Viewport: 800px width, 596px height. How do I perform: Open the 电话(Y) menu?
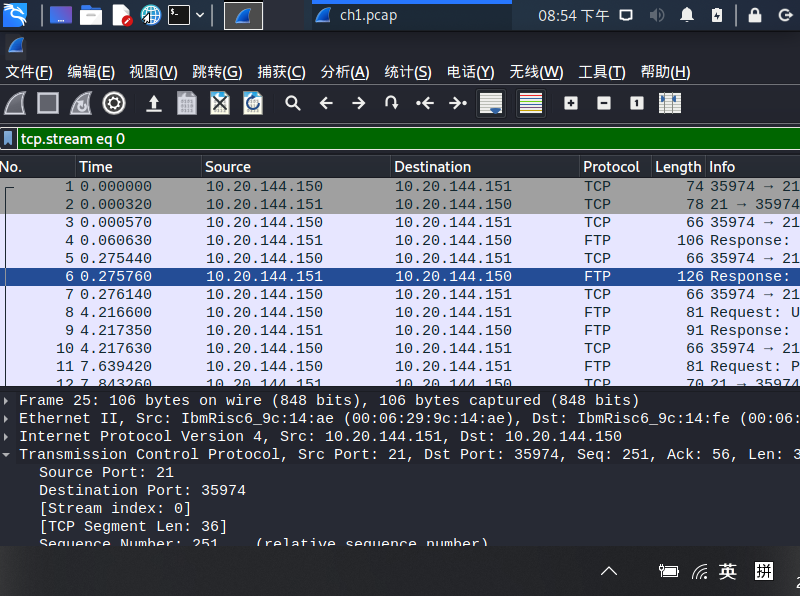[470, 72]
